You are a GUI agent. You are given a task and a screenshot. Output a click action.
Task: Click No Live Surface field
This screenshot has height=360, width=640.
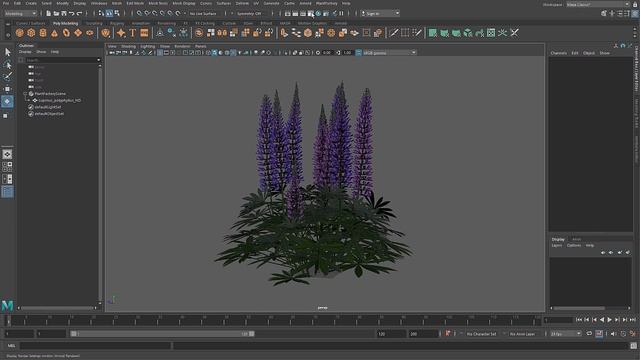203,13
